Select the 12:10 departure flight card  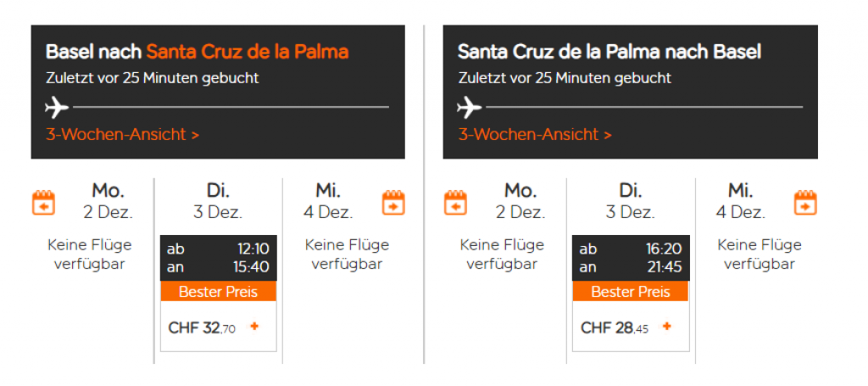click(219, 257)
